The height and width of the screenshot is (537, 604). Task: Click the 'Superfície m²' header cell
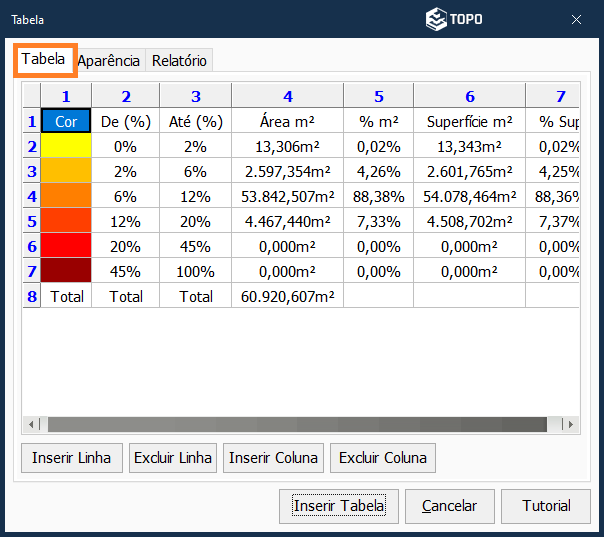point(470,121)
